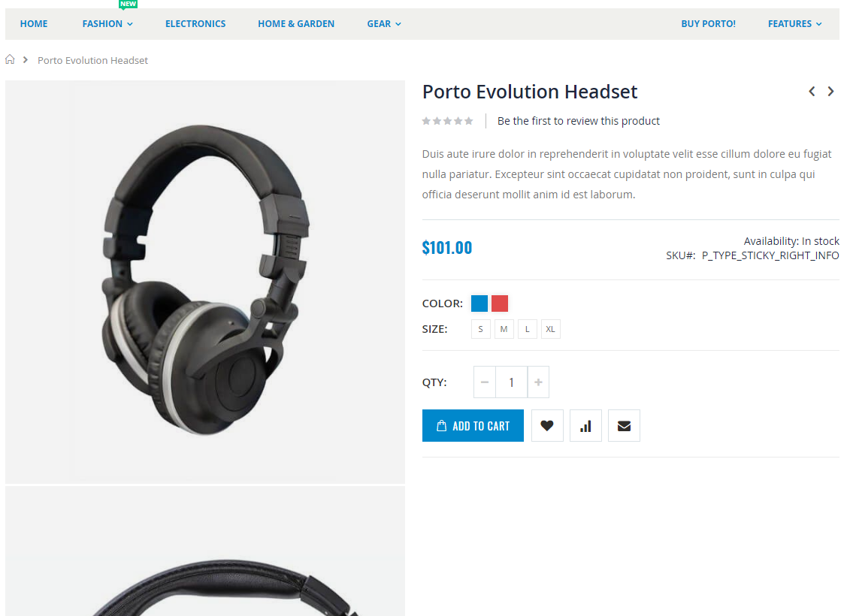Image resolution: width=847 pixels, height=616 pixels.
Task: Add product to wishlist heart icon
Action: tap(547, 425)
